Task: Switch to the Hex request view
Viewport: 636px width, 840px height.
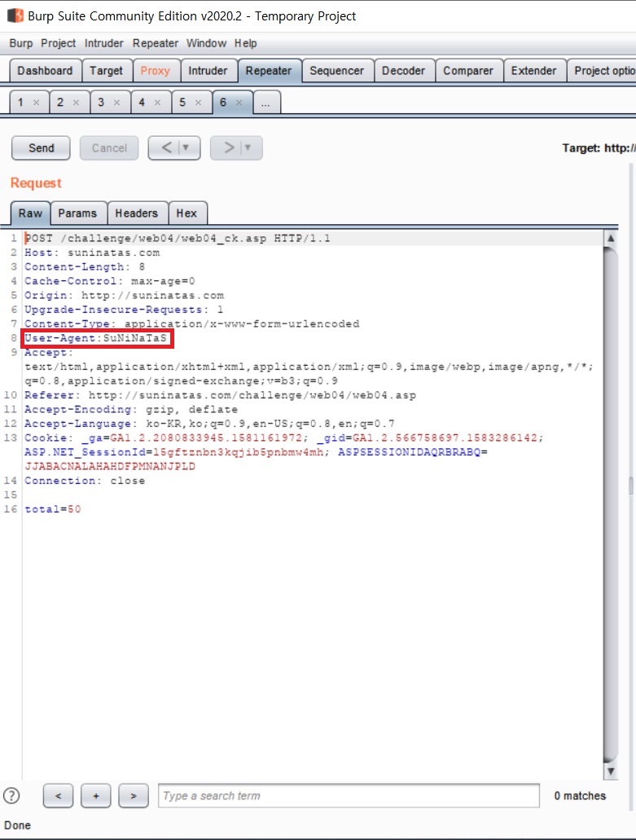Action: [186, 213]
